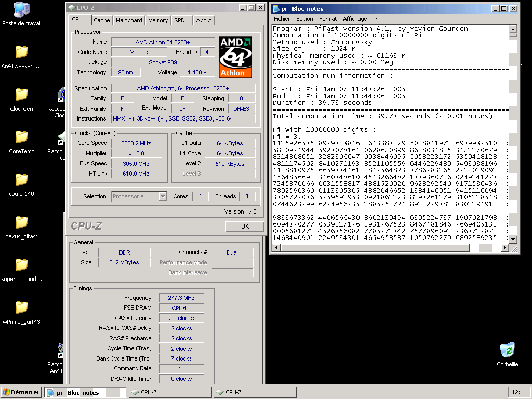Switch to the About tab in CPU-Z
The image size is (532, 399).
[204, 20]
